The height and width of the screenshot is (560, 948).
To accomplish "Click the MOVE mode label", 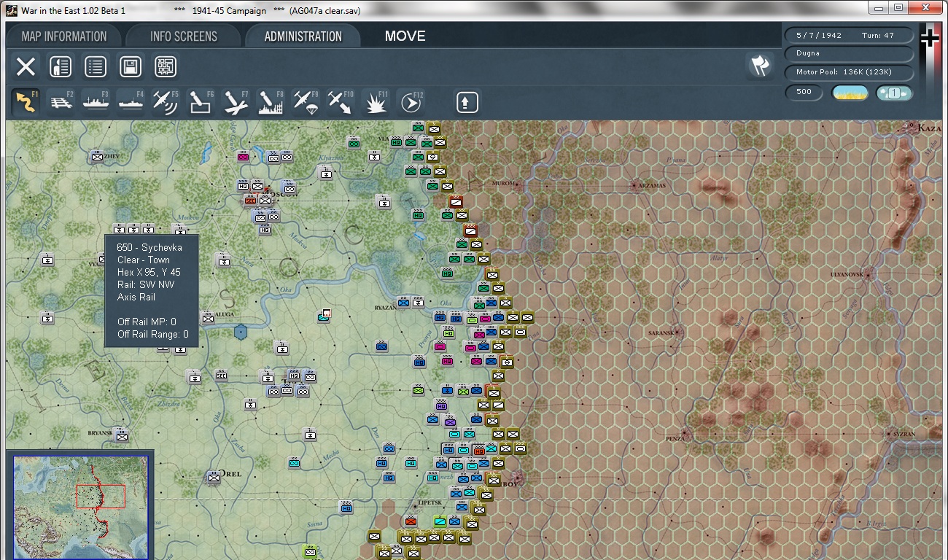I will [x=405, y=36].
